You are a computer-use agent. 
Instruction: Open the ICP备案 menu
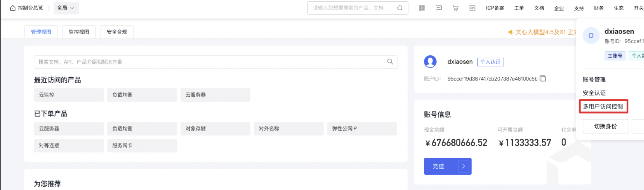(x=495, y=8)
